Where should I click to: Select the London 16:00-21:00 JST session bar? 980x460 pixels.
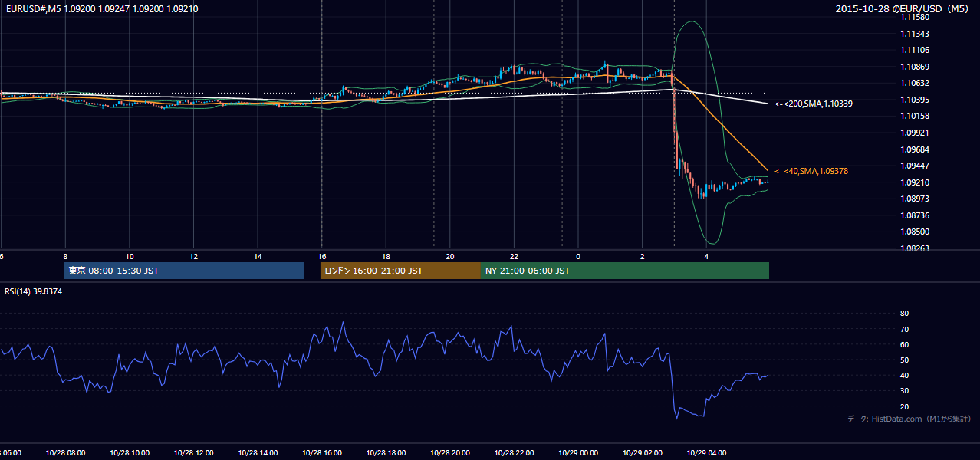400,271
